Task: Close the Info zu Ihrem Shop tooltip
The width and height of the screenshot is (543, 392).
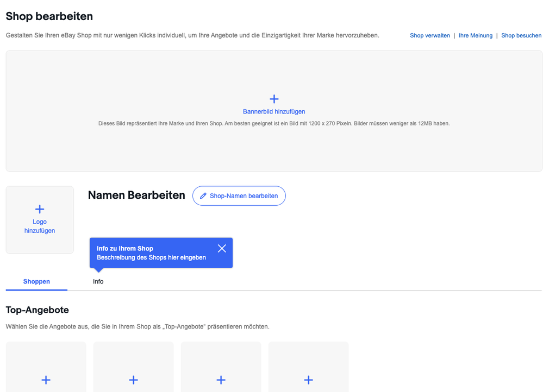Action: pyautogui.click(x=222, y=248)
